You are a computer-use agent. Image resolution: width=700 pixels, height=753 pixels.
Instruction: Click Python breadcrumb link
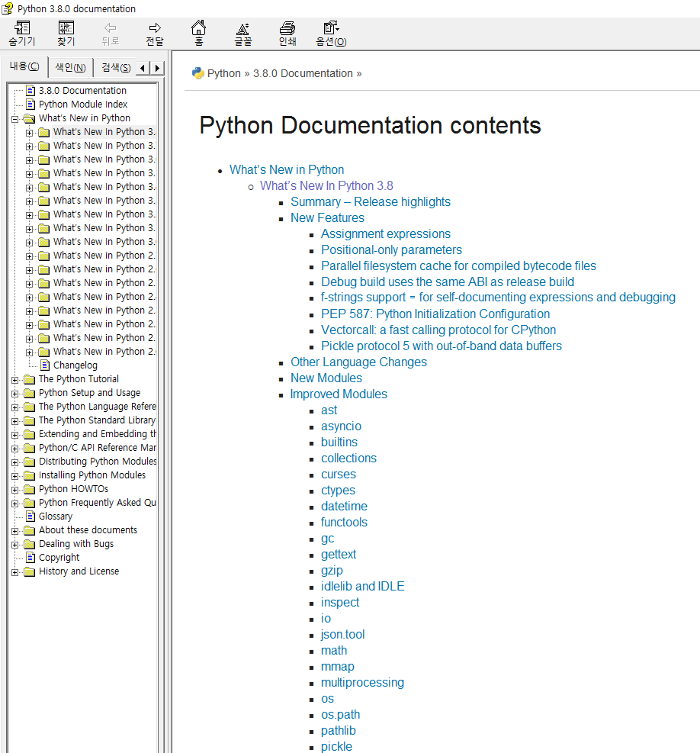[x=223, y=73]
